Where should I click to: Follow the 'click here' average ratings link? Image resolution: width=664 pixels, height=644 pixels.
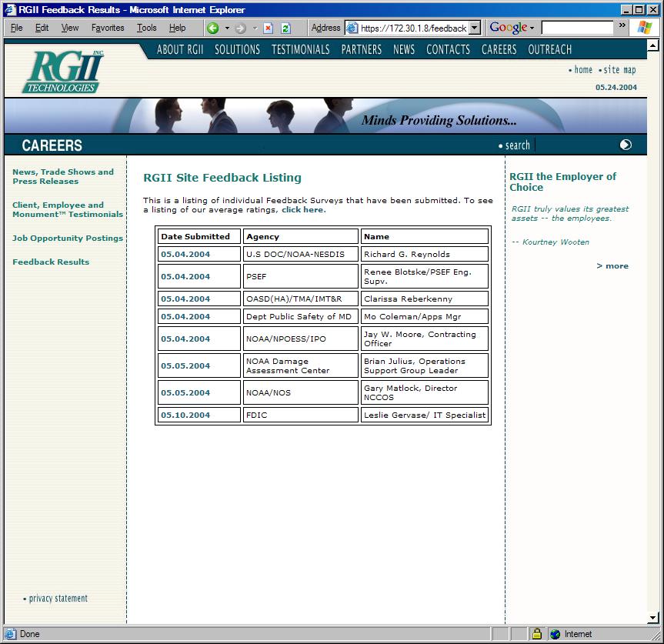(303, 209)
